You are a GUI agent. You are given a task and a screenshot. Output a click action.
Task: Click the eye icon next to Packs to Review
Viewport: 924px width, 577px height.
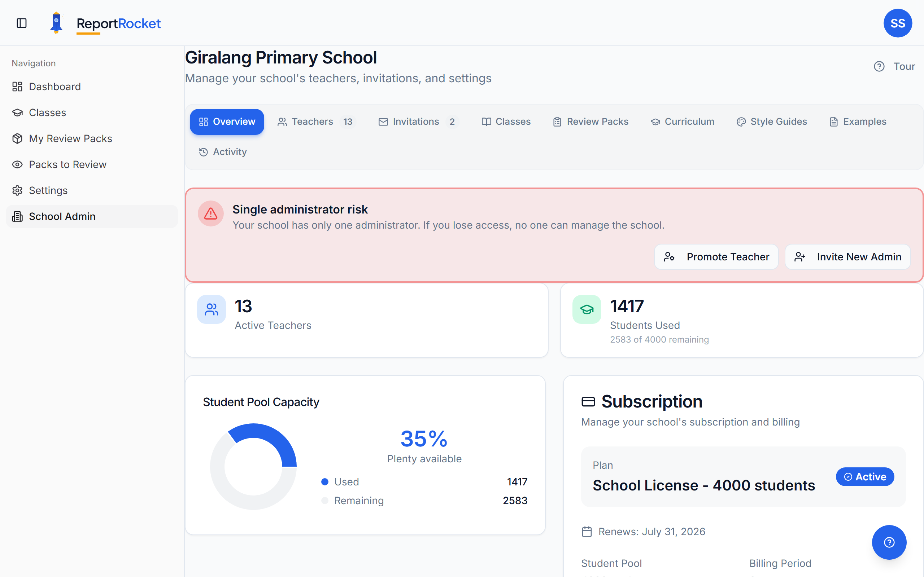pos(17,164)
